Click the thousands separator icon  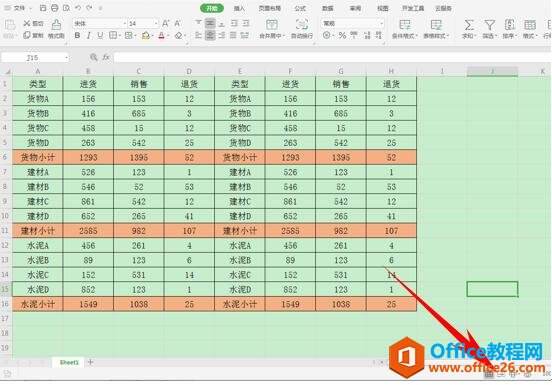(354, 34)
